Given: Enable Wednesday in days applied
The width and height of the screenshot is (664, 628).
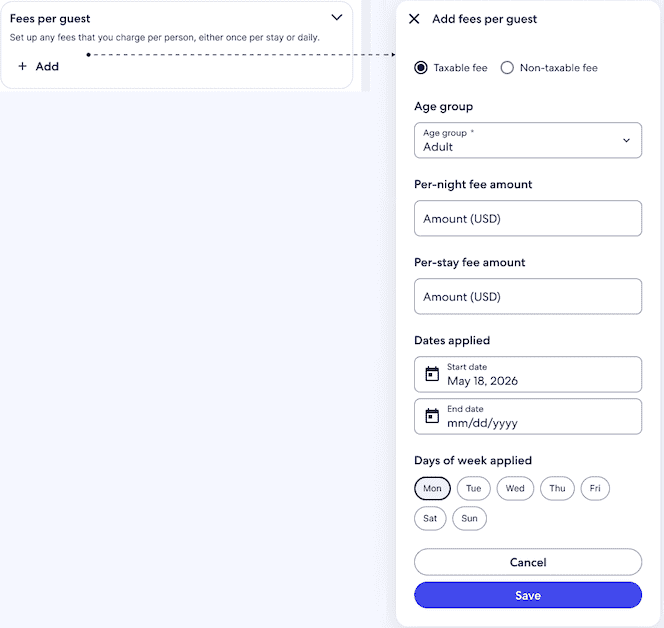Looking at the screenshot, I should point(515,489).
